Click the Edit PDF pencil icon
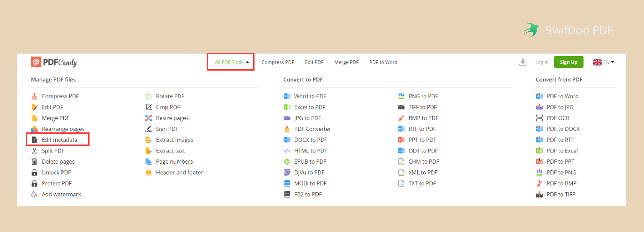 (x=34, y=107)
